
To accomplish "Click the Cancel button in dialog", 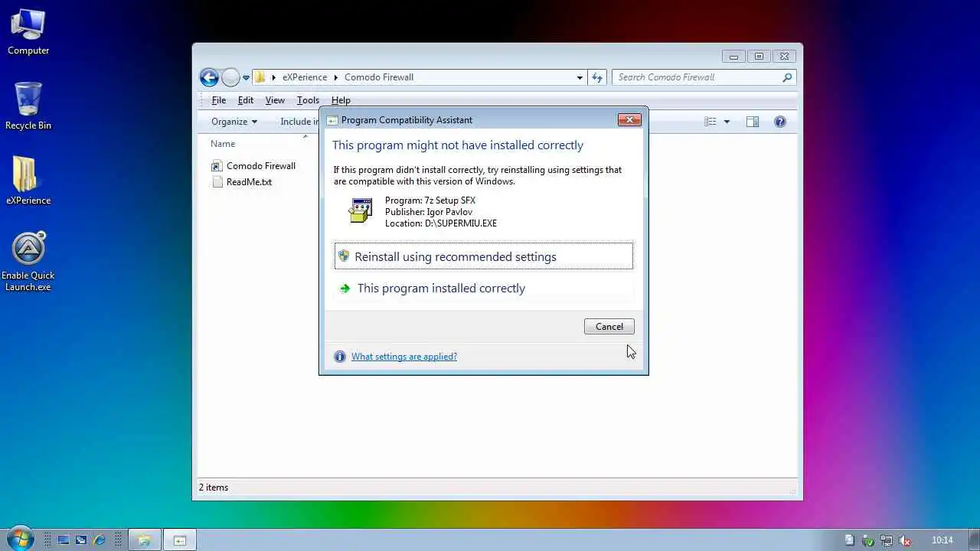I will click(x=609, y=327).
